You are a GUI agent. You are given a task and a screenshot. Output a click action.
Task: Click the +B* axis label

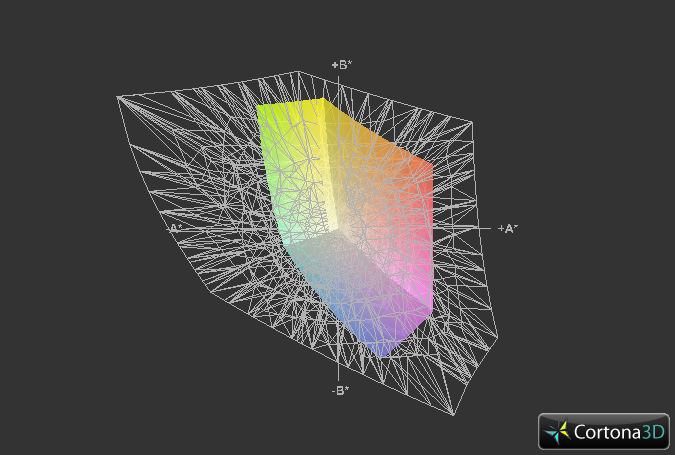[x=342, y=65]
